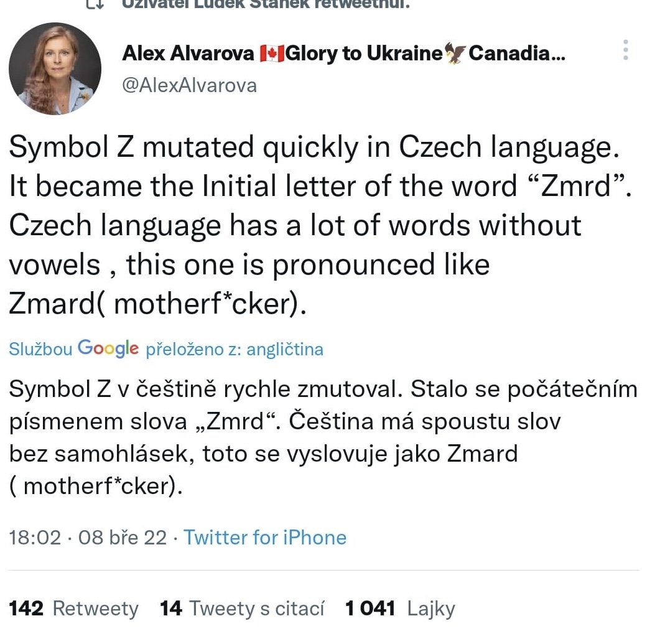660x644 pixels.
Task: Open Alex Alvarova's profile picture
Action: (x=55, y=68)
